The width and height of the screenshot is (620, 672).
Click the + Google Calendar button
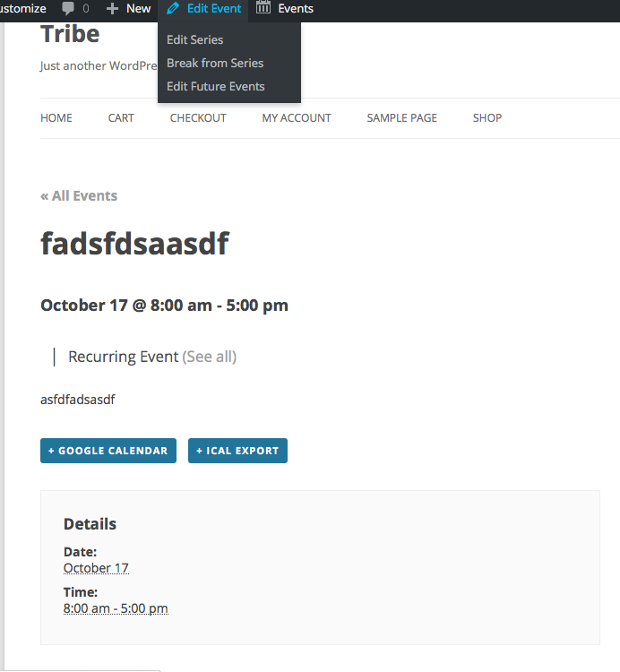108,451
